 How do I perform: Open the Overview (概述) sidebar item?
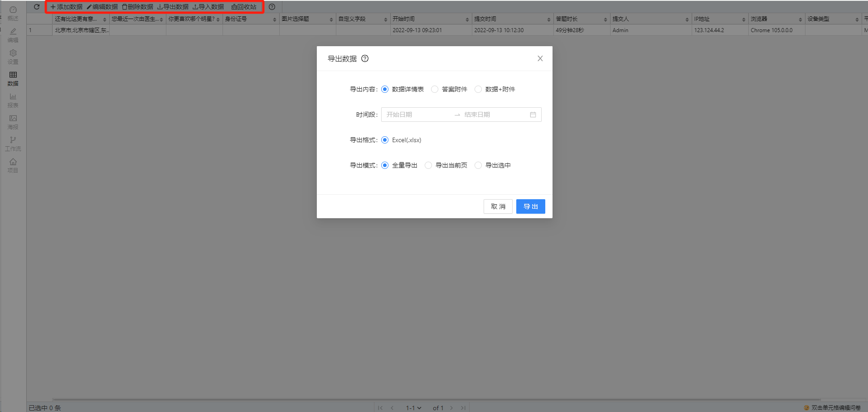click(13, 14)
